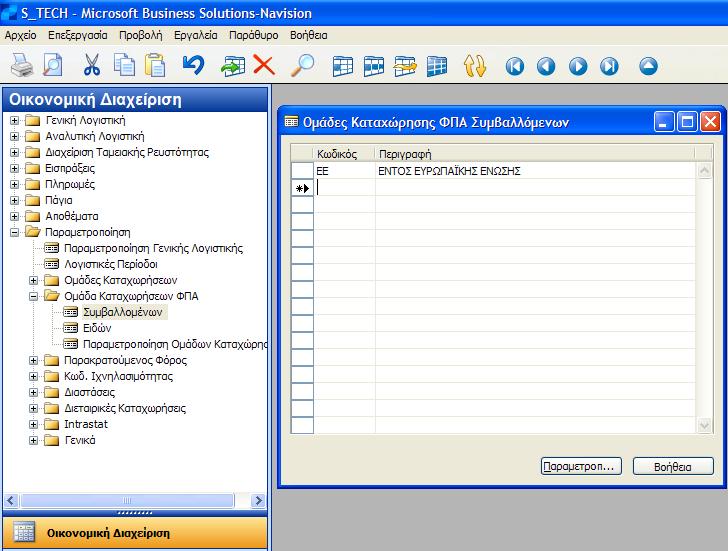Click the table scroll-down arrow

coord(704,425)
